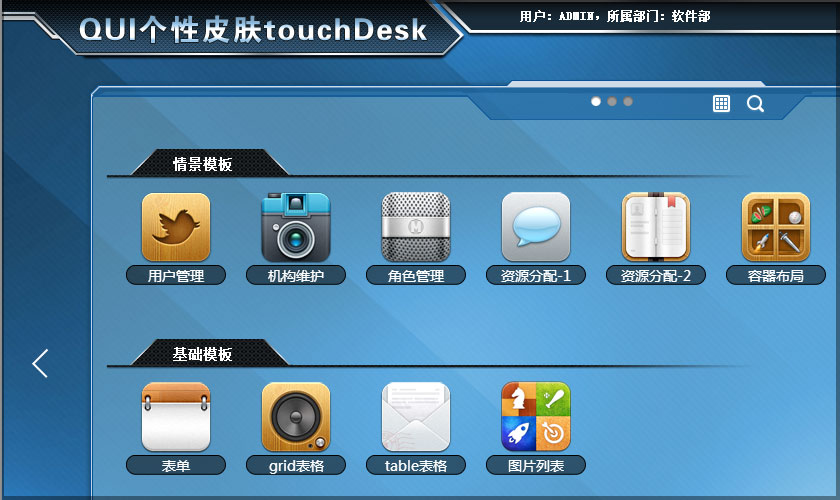The width and height of the screenshot is (840, 500).
Task: Click the 图片列表 label button
Action: coord(536,465)
